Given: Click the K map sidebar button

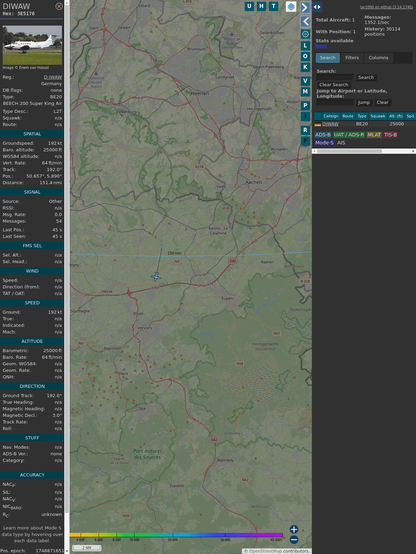Looking at the screenshot, I should click(x=305, y=67).
